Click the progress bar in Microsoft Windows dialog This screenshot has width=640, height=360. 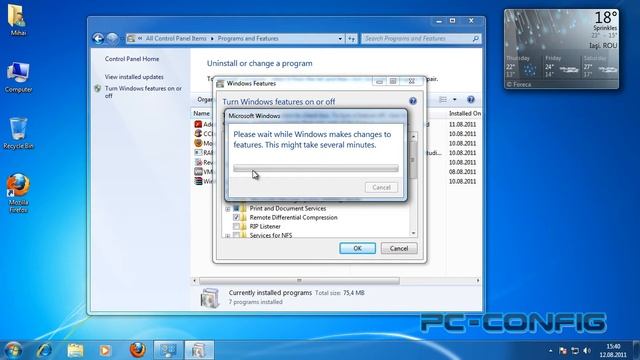[x=316, y=168]
